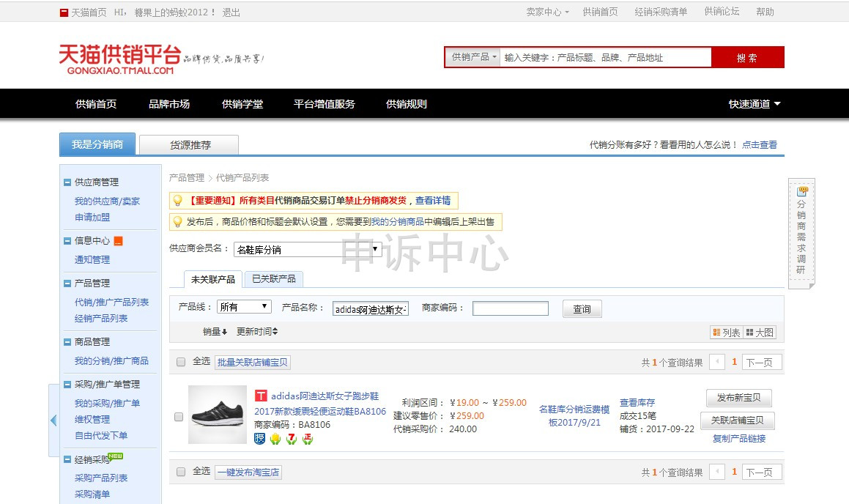Click the orange icon next to 信息中心

click(x=118, y=241)
